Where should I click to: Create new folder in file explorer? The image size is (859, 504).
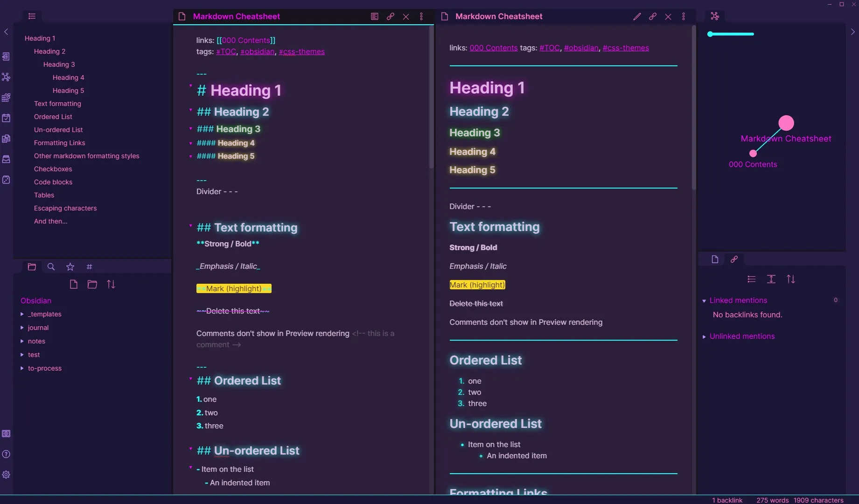coord(92,284)
